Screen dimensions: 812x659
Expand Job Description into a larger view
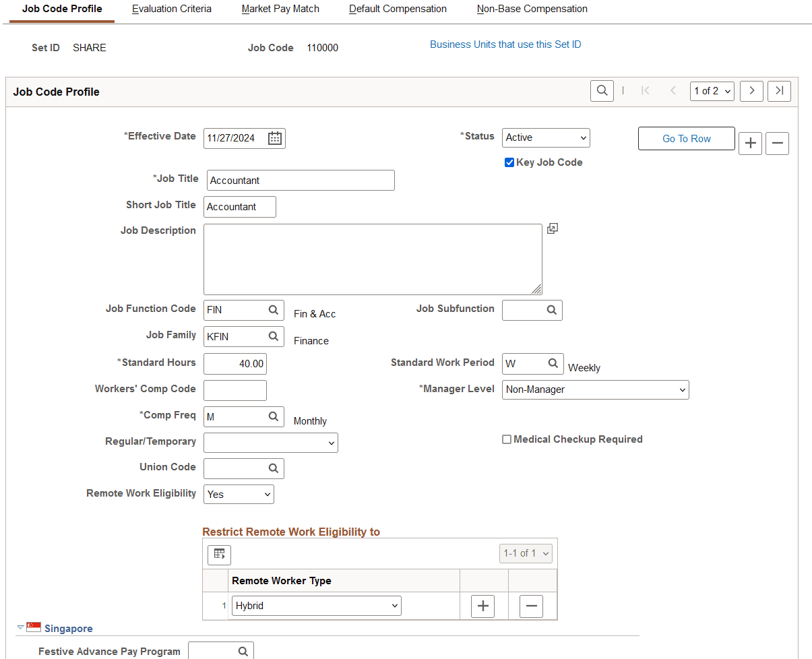tap(553, 228)
